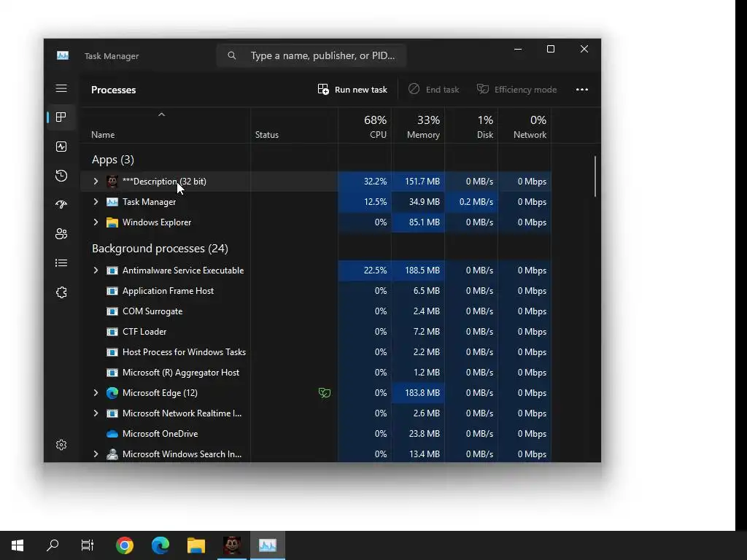Click the 183.8 MB memory value for Edge
Viewport: 747px width, 560px height.
coord(418,393)
